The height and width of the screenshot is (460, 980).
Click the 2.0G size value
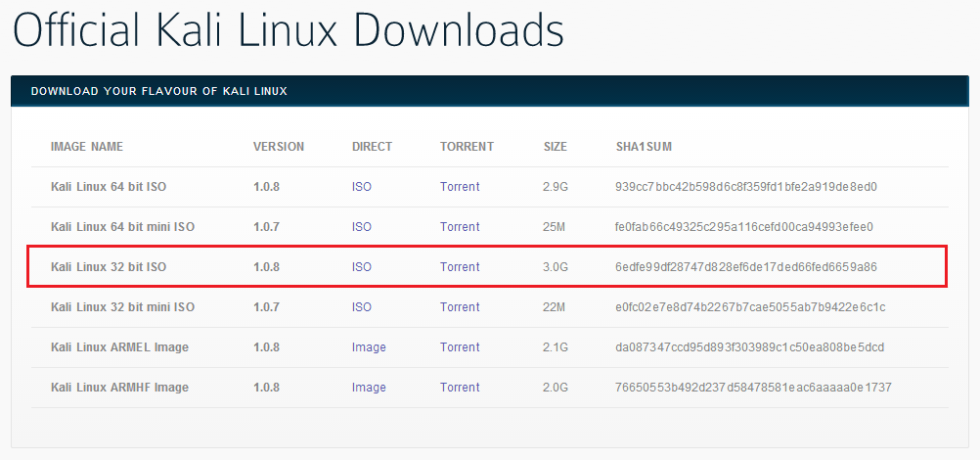click(556, 387)
